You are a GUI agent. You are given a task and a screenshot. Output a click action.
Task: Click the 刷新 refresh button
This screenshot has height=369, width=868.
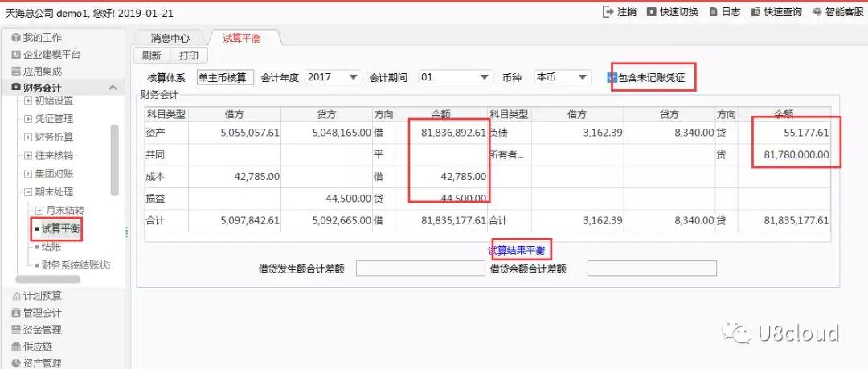tap(152, 55)
